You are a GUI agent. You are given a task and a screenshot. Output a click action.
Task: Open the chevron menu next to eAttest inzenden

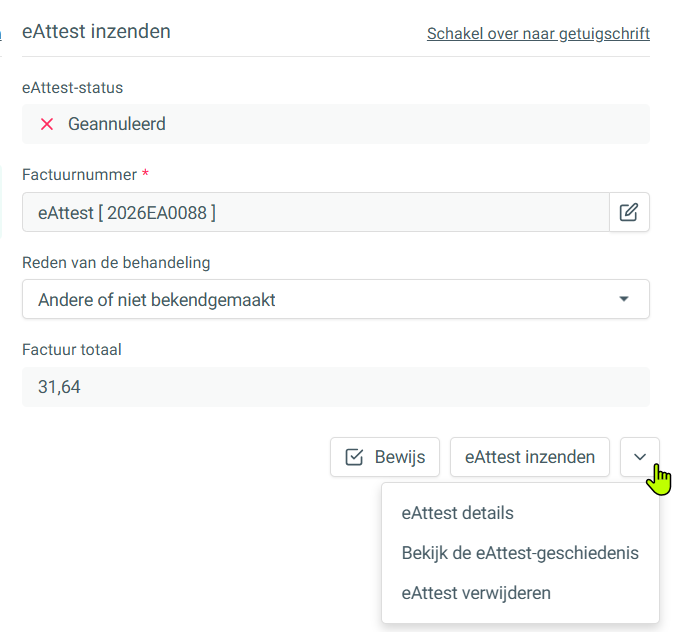tap(639, 457)
